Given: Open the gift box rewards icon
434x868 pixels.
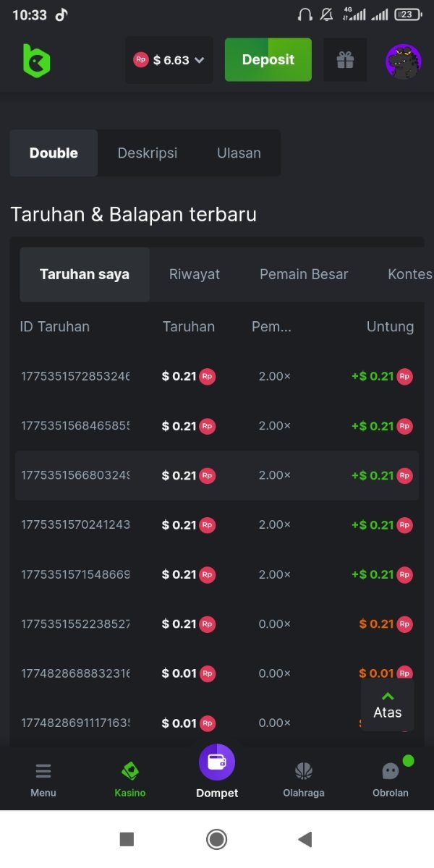Looking at the screenshot, I should (x=345, y=61).
